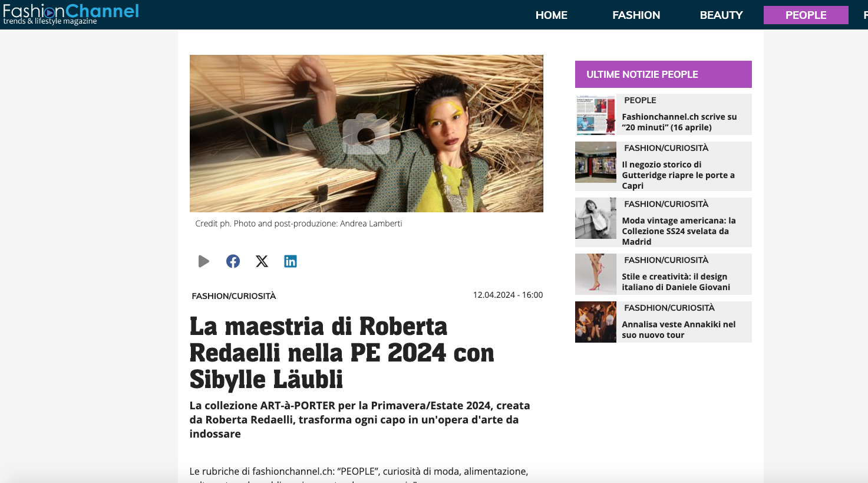Open the Daniele Giovani shoes thumbnail
The image size is (868, 483).
pyautogui.click(x=596, y=274)
